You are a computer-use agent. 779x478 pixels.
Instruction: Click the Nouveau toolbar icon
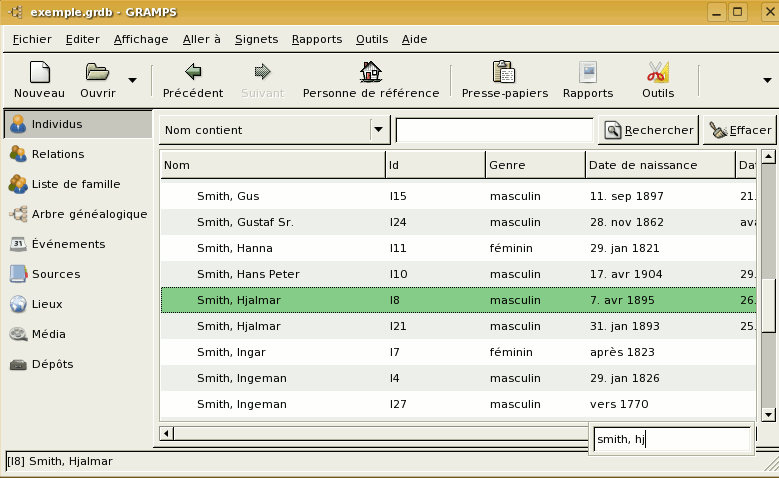39,74
